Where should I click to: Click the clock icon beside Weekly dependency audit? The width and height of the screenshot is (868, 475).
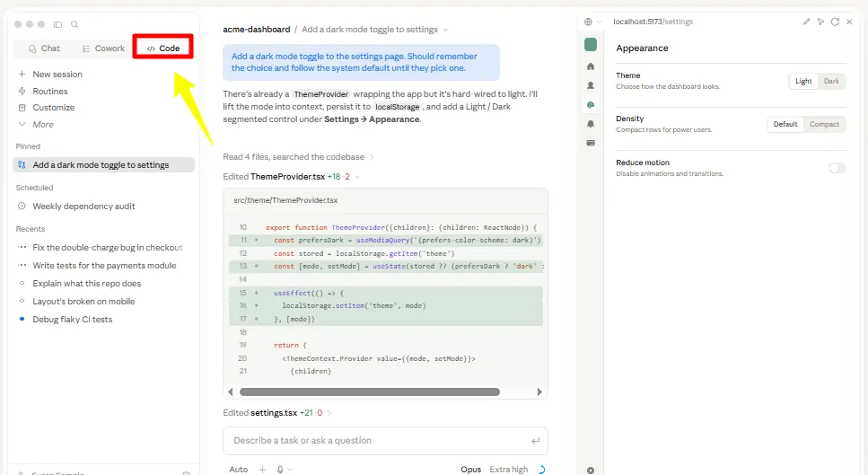22,206
